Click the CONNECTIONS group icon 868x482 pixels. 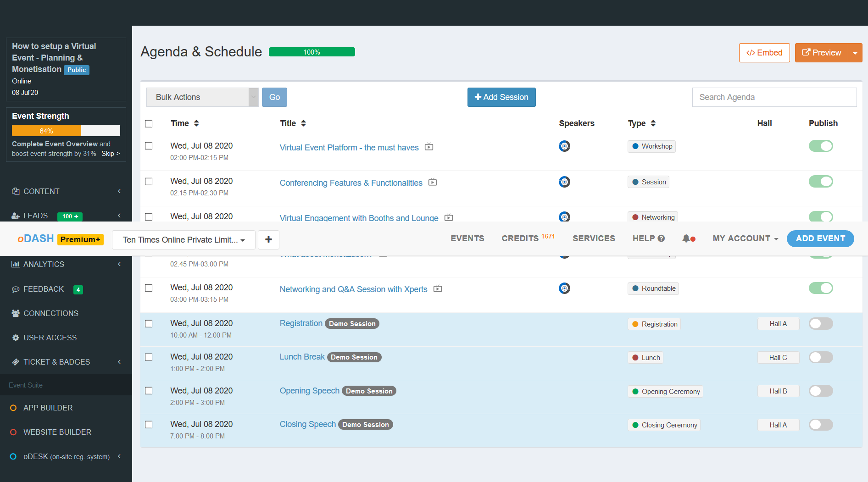(16, 313)
